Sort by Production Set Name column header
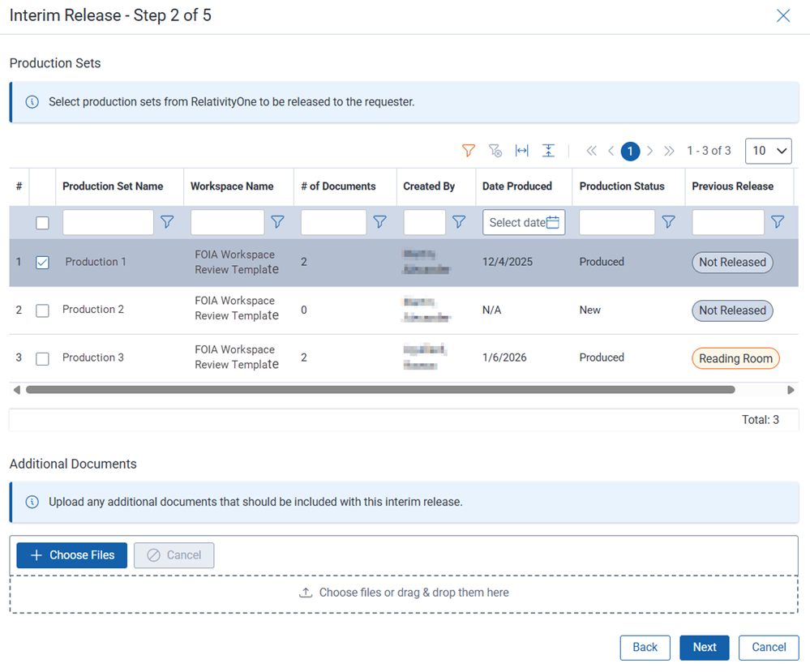Viewport: 810px width, 672px height. click(113, 186)
